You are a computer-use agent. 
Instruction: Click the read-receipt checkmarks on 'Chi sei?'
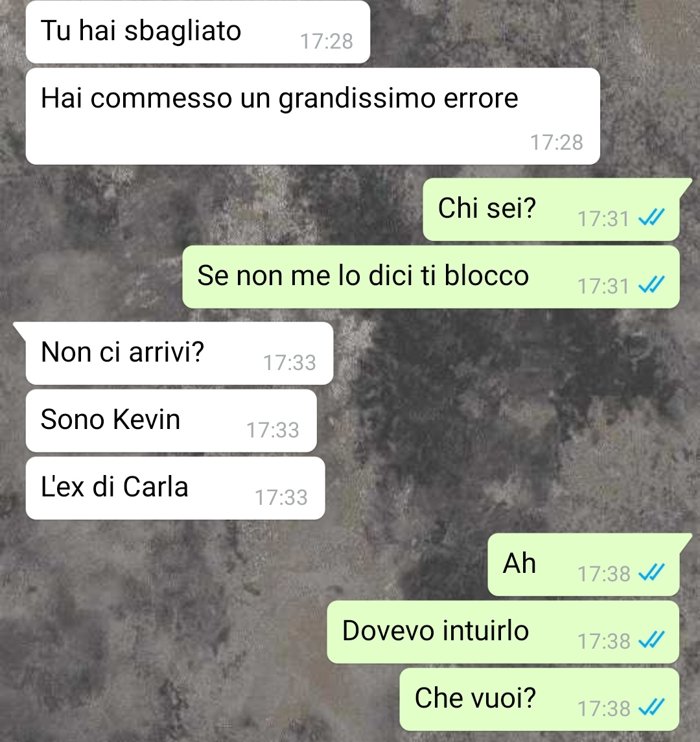652,218
